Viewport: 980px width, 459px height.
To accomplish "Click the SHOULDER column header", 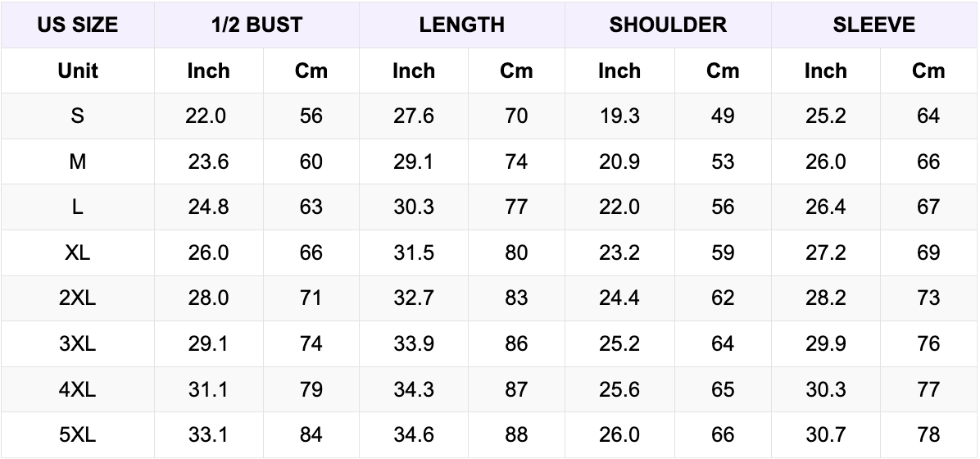I will [668, 25].
